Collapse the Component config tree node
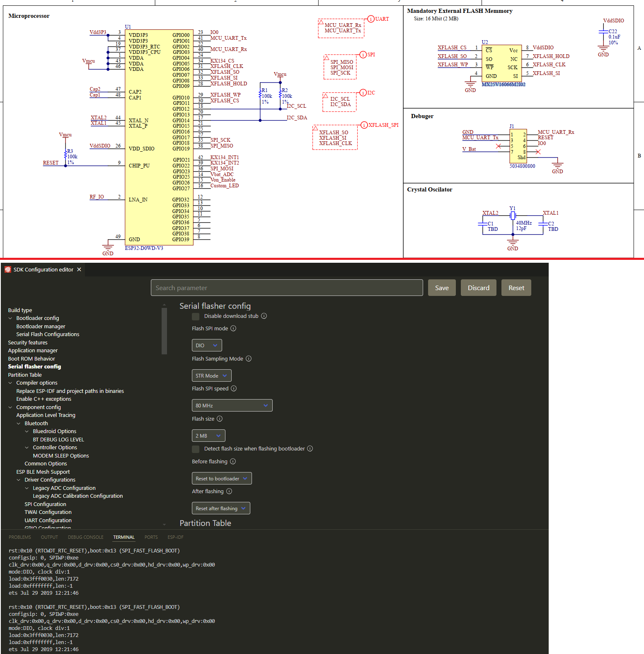Image resolution: width=644 pixels, height=654 pixels. tap(10, 407)
